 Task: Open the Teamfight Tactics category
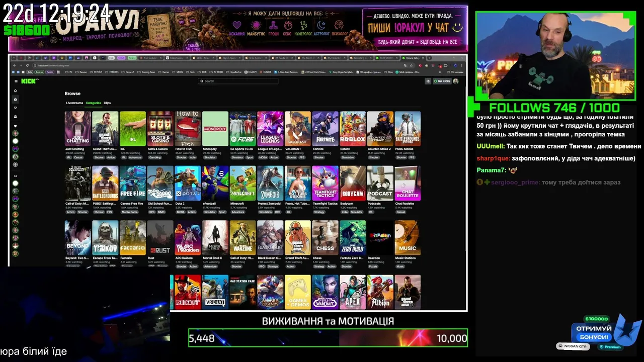325,184
